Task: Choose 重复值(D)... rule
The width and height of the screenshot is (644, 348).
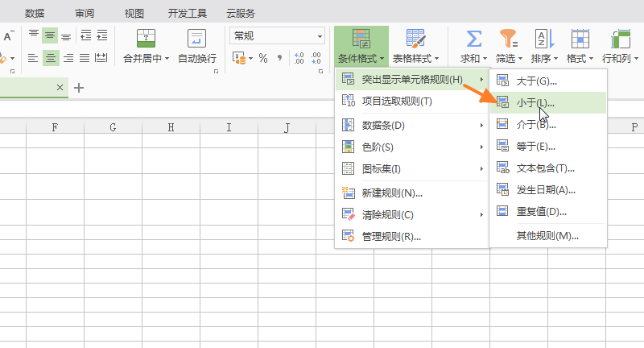Action: pyautogui.click(x=548, y=212)
